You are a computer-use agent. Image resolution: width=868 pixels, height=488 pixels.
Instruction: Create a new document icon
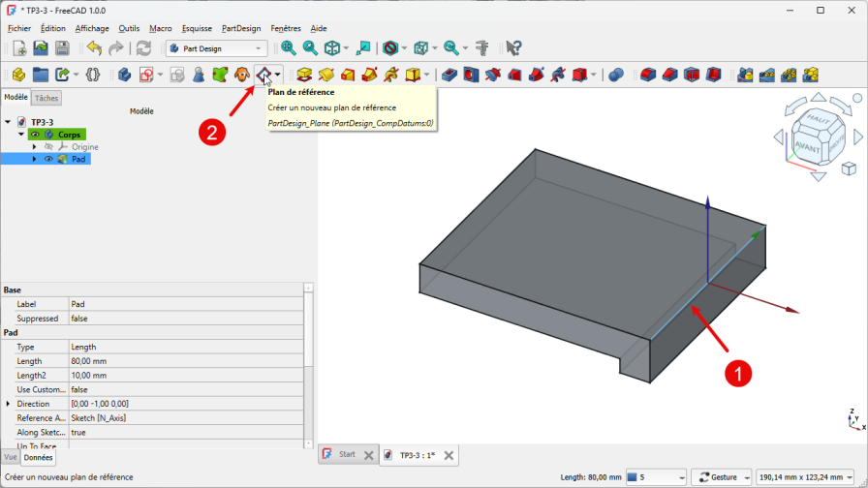(x=18, y=48)
